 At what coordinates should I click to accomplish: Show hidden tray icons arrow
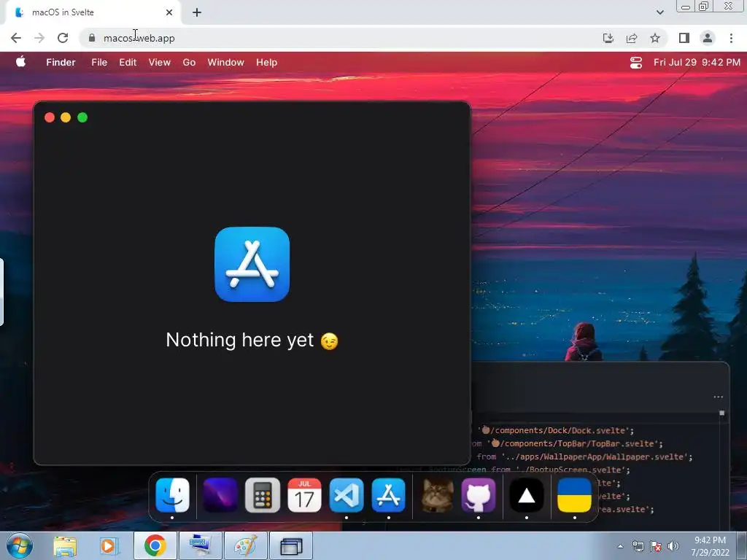[x=620, y=546]
